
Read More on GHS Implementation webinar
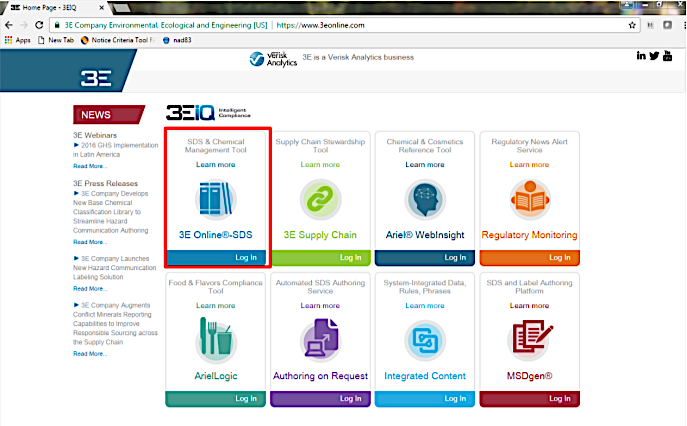click(x=90, y=166)
